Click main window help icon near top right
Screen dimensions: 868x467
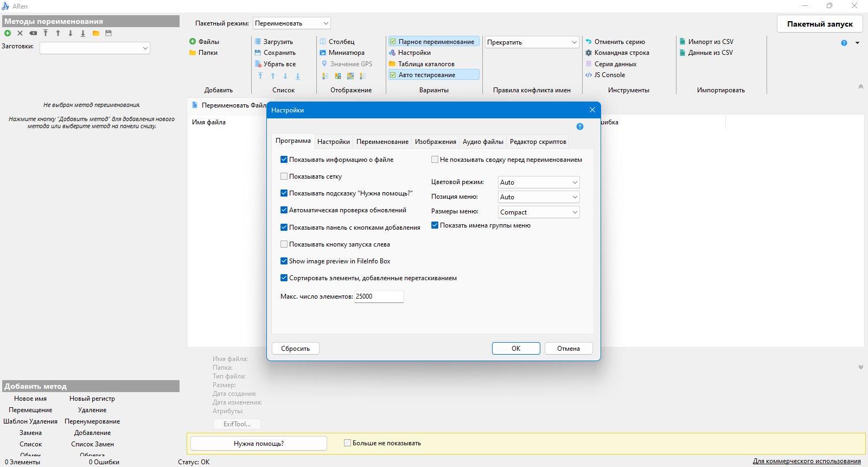[844, 43]
